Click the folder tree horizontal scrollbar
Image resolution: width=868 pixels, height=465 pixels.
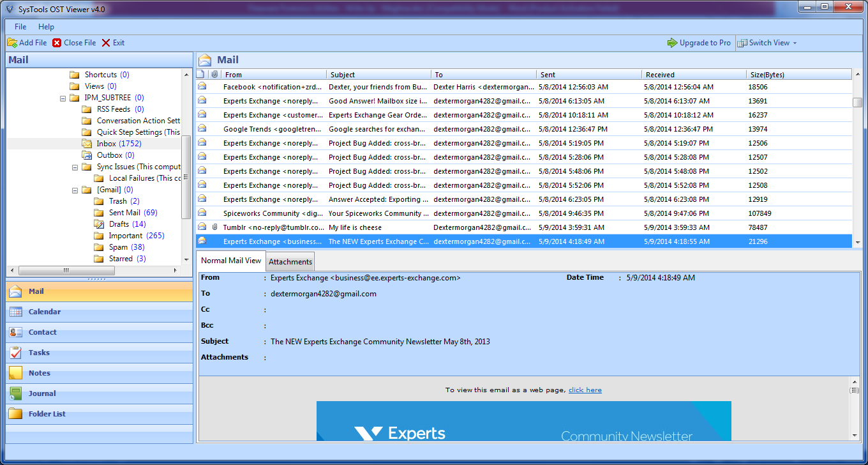[94, 271]
